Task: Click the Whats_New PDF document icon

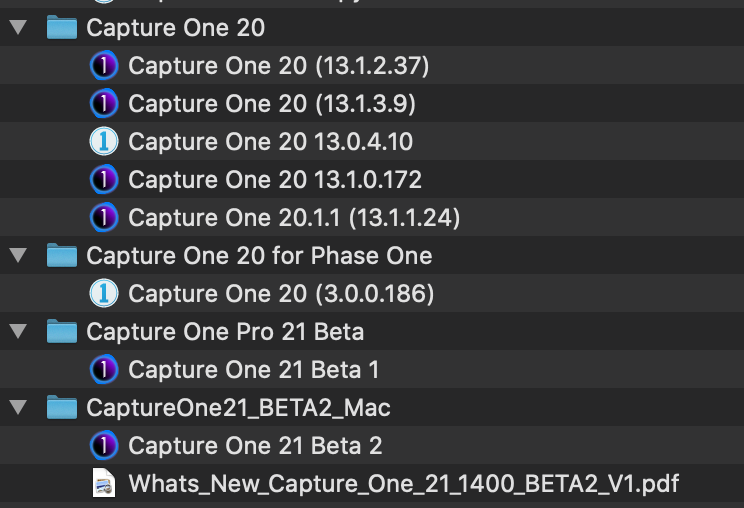Action: 104,483
